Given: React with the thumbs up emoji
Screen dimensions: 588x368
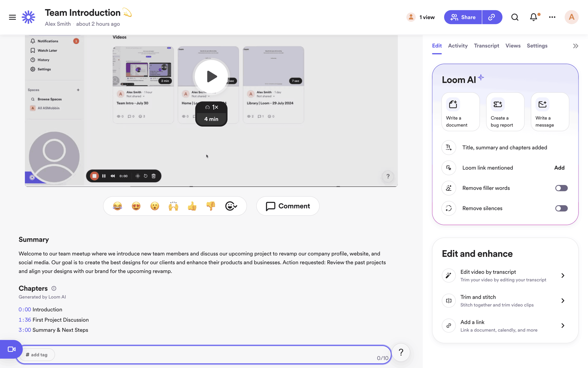Looking at the screenshot, I should coord(192,206).
